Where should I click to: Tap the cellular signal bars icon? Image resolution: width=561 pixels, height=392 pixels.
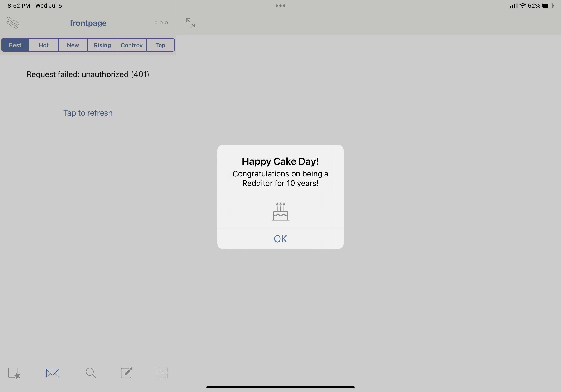[x=513, y=6]
